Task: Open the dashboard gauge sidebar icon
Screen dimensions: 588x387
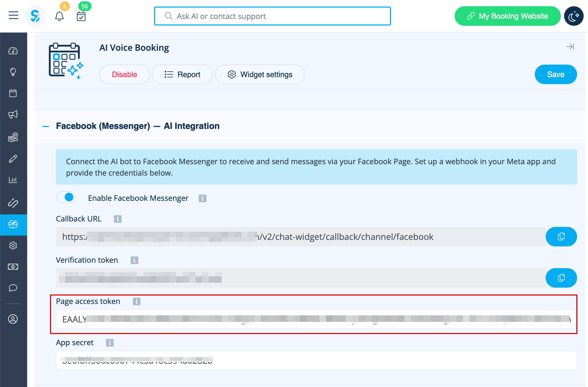Action: tap(13, 51)
